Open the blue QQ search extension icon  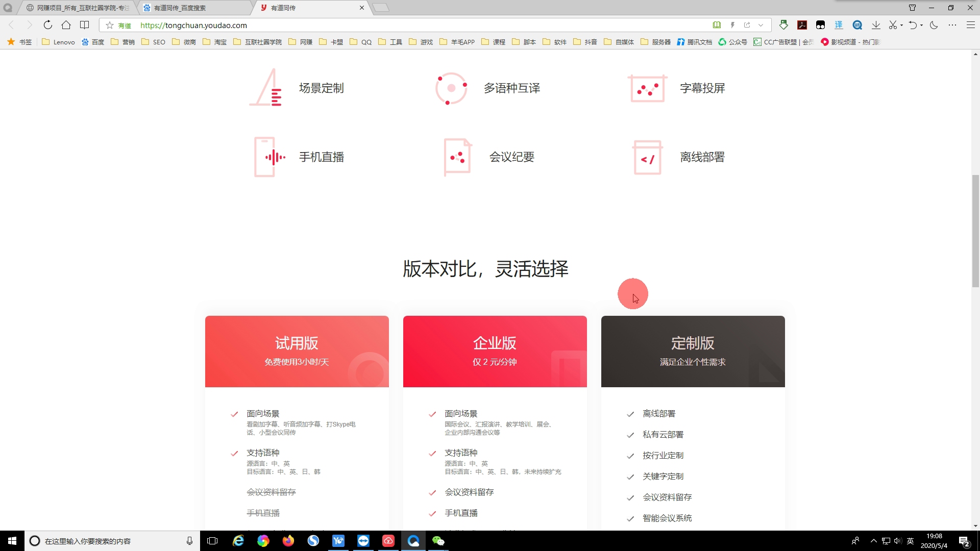point(858,25)
